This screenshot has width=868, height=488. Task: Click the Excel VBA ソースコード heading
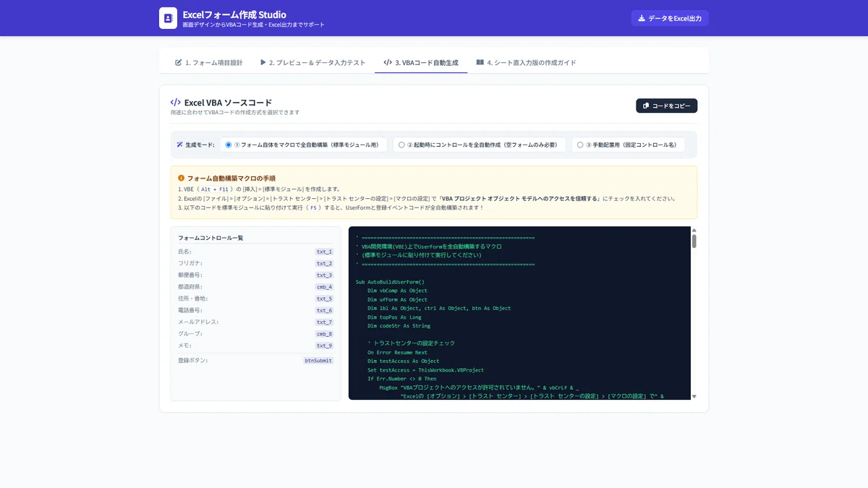228,103
